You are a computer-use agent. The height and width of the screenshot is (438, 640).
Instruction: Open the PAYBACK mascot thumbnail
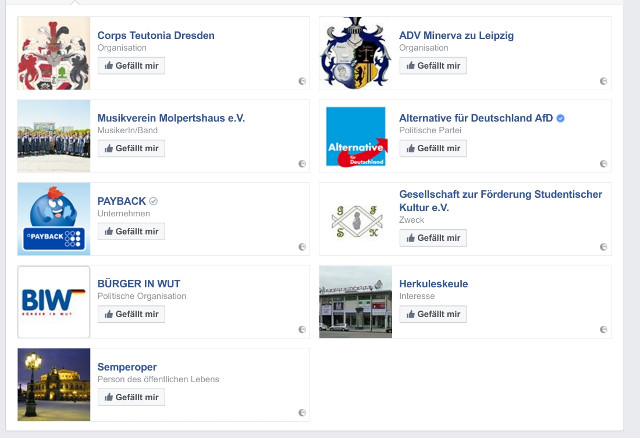pos(54,219)
